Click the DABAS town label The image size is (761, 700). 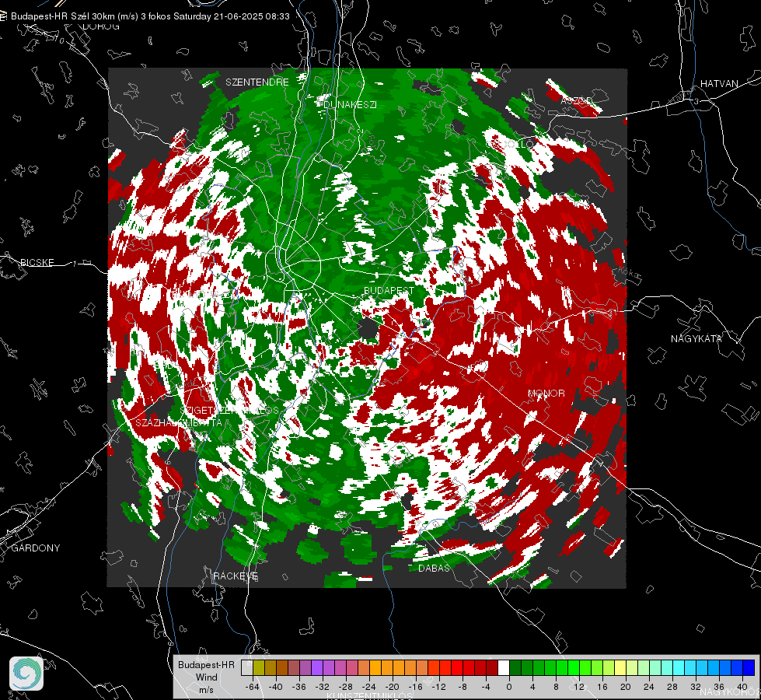[x=435, y=567]
